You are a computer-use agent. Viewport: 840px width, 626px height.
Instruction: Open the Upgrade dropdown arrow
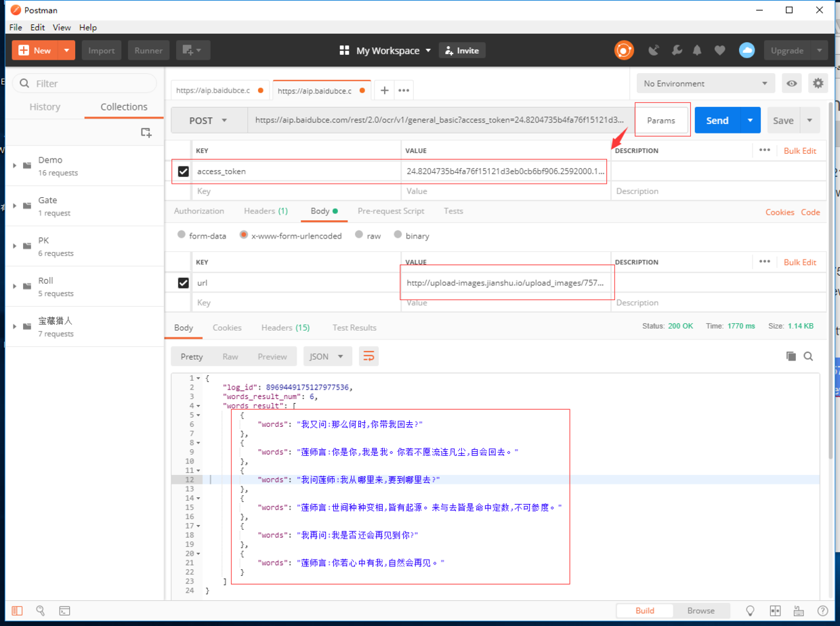click(819, 50)
